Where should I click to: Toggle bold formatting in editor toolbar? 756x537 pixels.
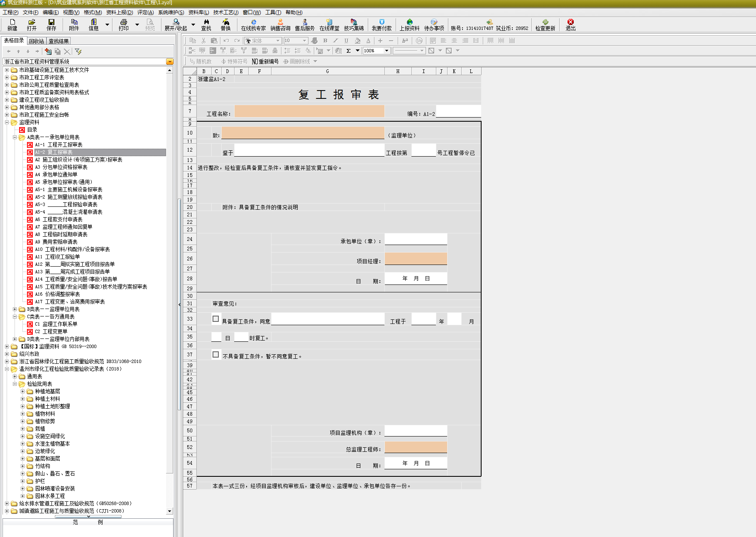coord(325,40)
